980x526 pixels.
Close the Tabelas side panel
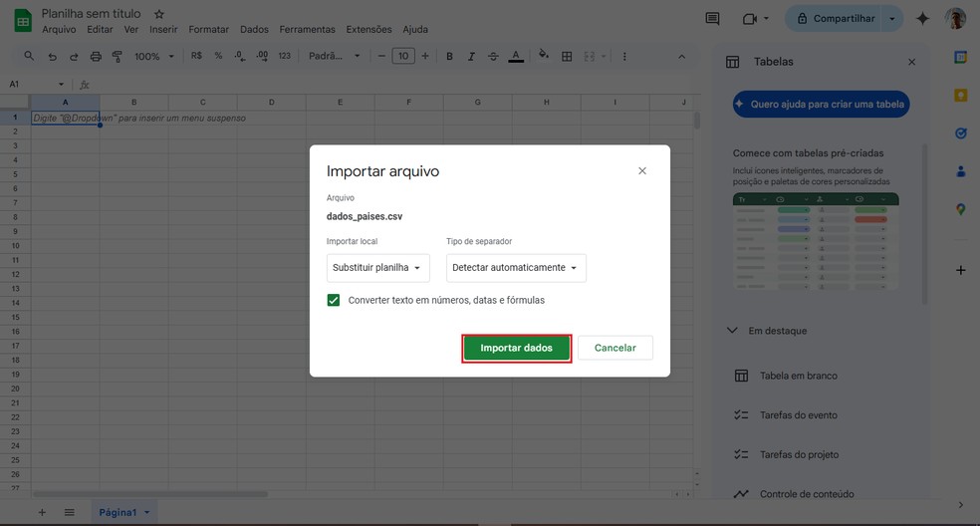(x=912, y=62)
